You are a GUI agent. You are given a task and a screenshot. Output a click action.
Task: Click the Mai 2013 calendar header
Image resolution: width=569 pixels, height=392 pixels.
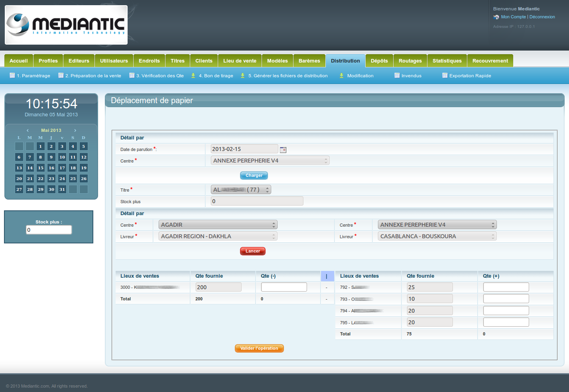click(51, 130)
